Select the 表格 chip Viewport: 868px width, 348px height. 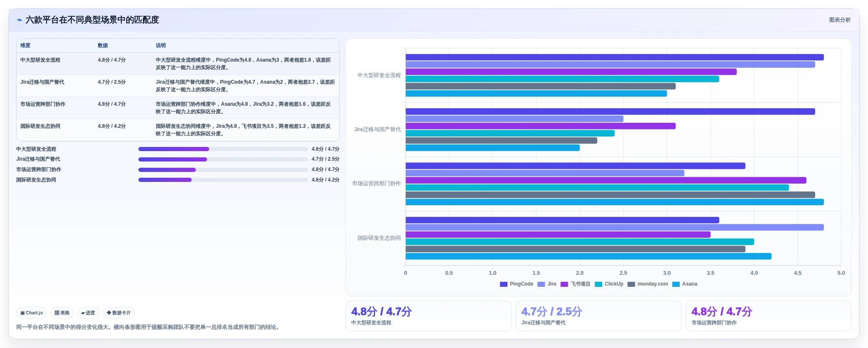point(62,313)
